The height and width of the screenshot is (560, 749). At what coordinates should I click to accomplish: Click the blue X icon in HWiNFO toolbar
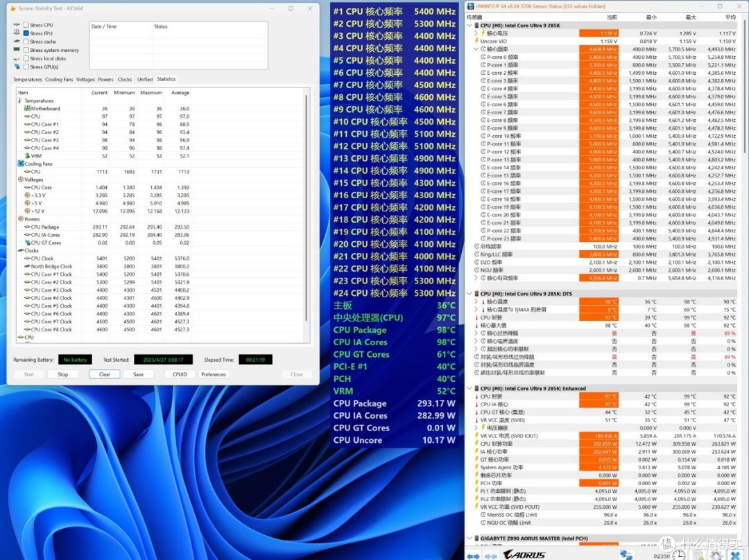point(736,556)
